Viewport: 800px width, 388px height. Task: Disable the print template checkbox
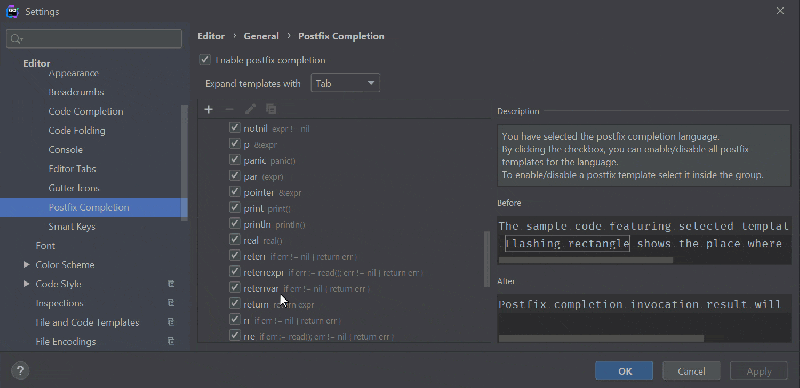[235, 207]
